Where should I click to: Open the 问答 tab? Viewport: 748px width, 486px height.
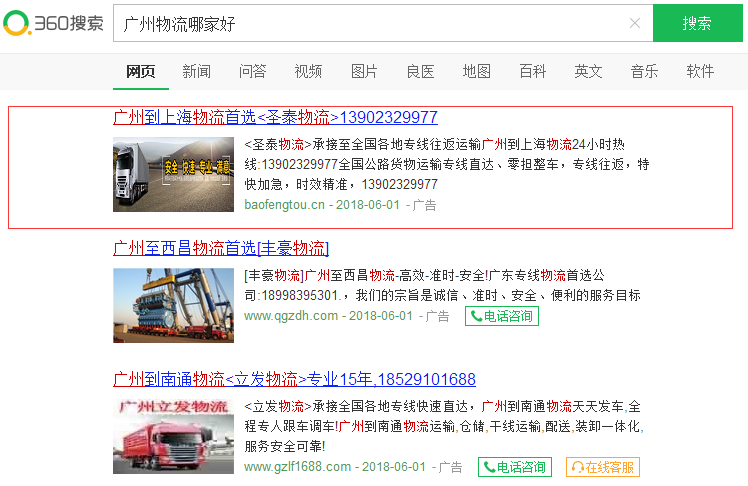click(252, 71)
